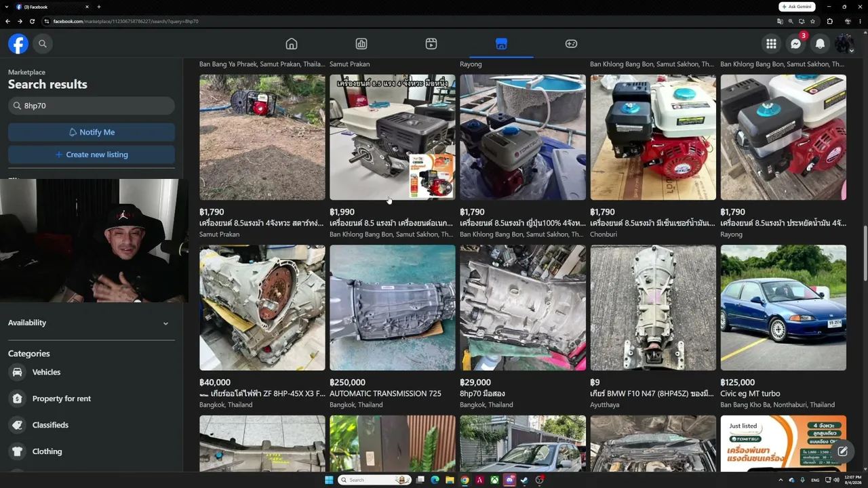Image resolution: width=868 pixels, height=488 pixels.
Task: Open Google Chrome from the taskbar
Action: [465, 480]
